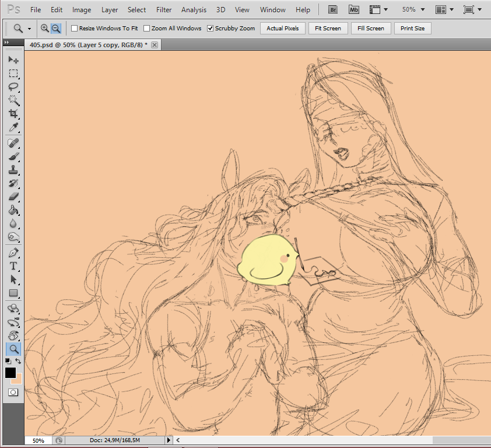Launch Adobe Bridge from the Br icon
Screen dimensions: 491x448
point(333,10)
